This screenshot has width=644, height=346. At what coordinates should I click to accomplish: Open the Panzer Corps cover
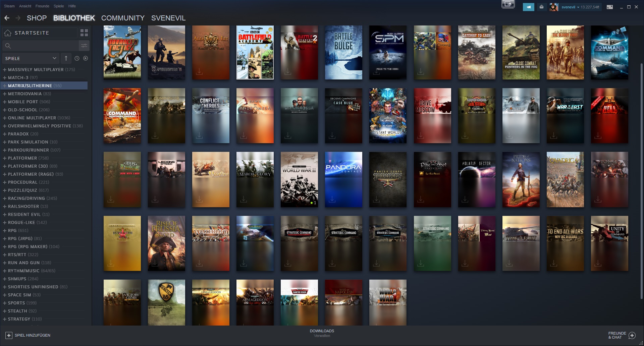click(388, 180)
